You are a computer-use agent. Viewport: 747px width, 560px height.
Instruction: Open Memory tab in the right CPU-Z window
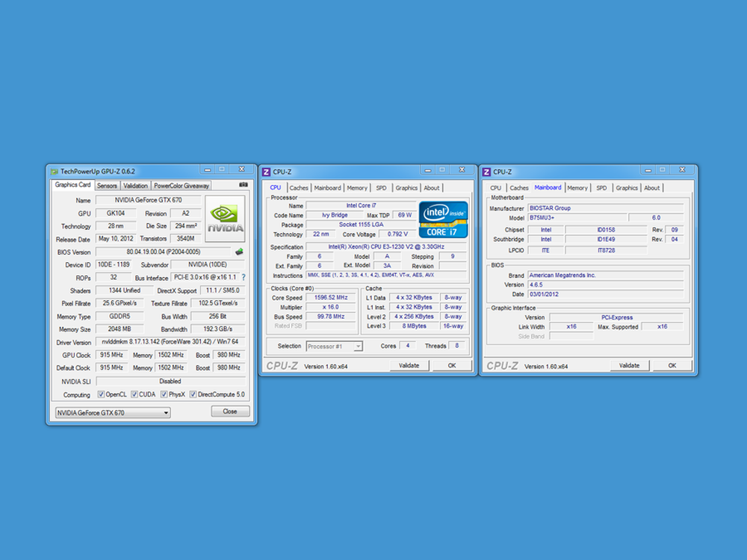(577, 188)
